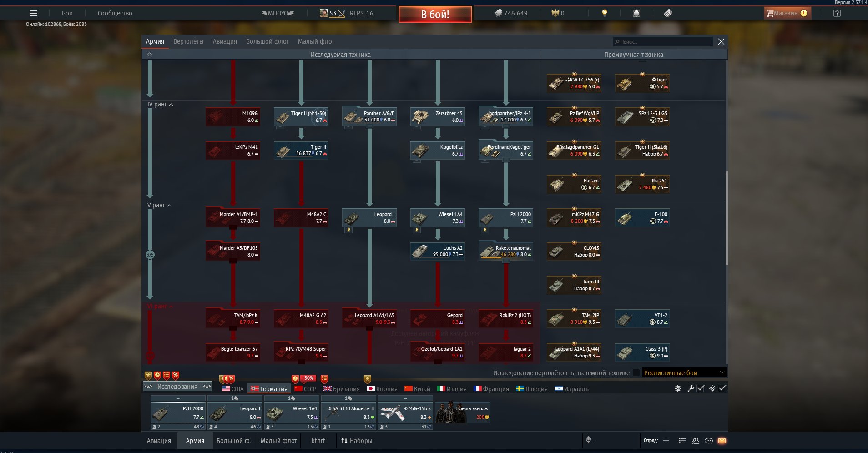Open the gear settings icon beside country tabs
Screen dimensions: 868x453
tap(678, 388)
